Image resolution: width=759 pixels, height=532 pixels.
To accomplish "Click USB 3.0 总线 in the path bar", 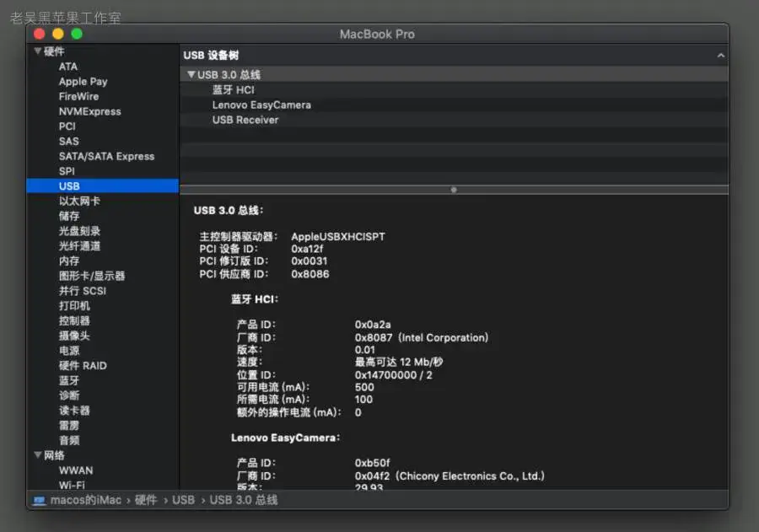I will 244,500.
